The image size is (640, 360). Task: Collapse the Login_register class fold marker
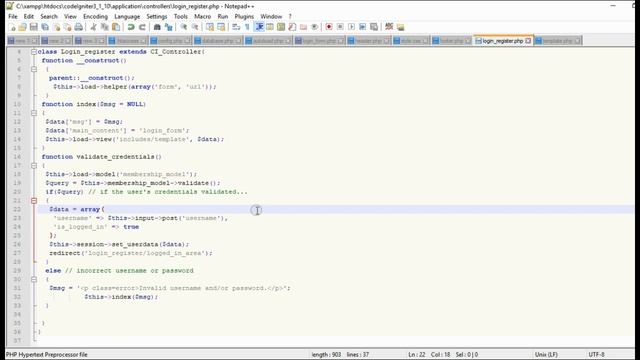[x=34, y=52]
